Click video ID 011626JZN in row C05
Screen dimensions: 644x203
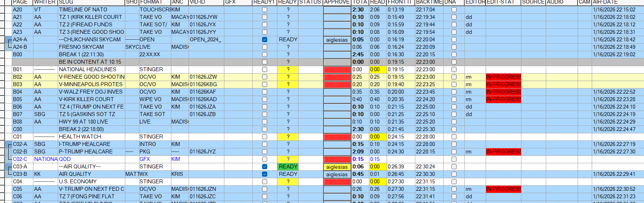click(203, 189)
